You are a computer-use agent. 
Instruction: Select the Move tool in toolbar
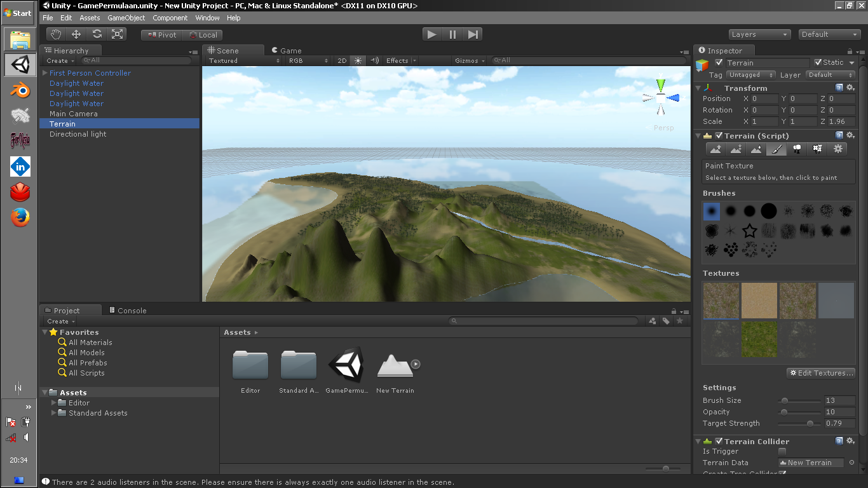(76, 34)
